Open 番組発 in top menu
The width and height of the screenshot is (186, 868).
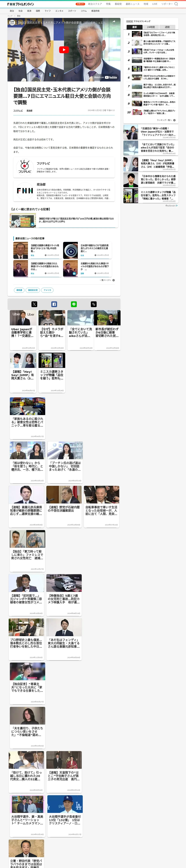[x=118, y=4]
